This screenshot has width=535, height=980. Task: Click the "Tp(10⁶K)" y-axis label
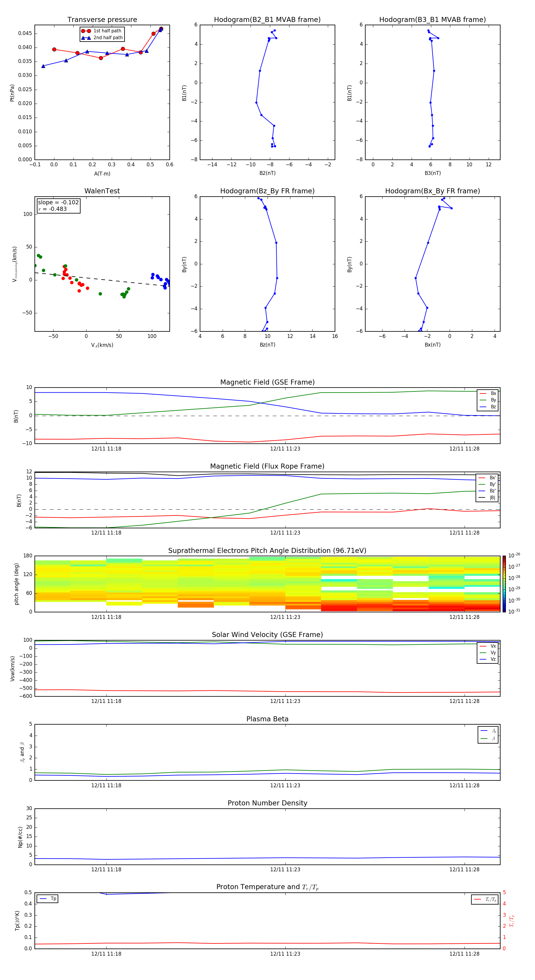click(x=17, y=921)
